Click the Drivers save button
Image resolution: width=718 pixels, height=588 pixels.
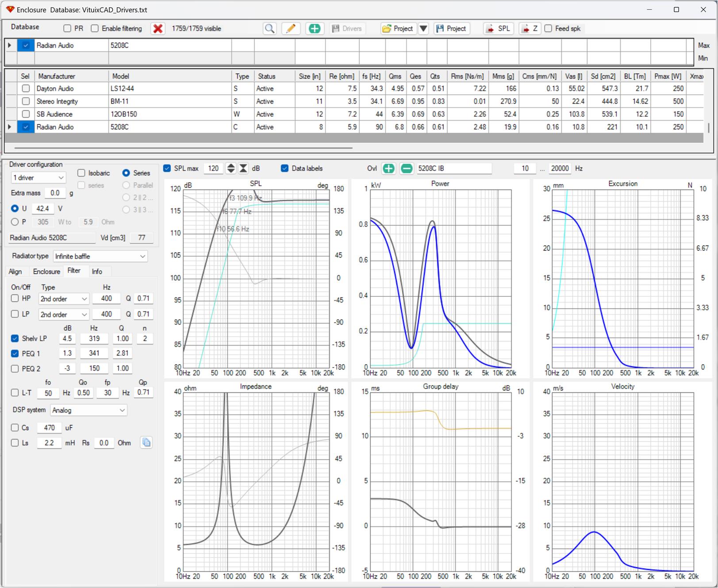347,29
